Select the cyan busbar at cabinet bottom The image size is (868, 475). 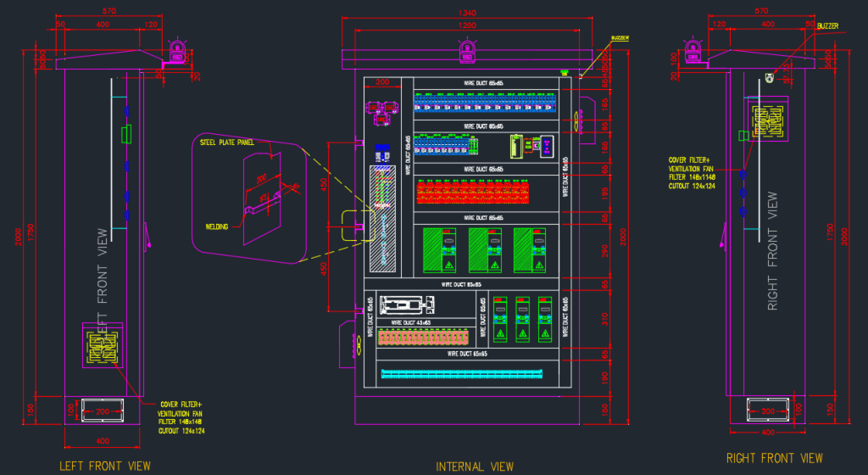click(461, 373)
